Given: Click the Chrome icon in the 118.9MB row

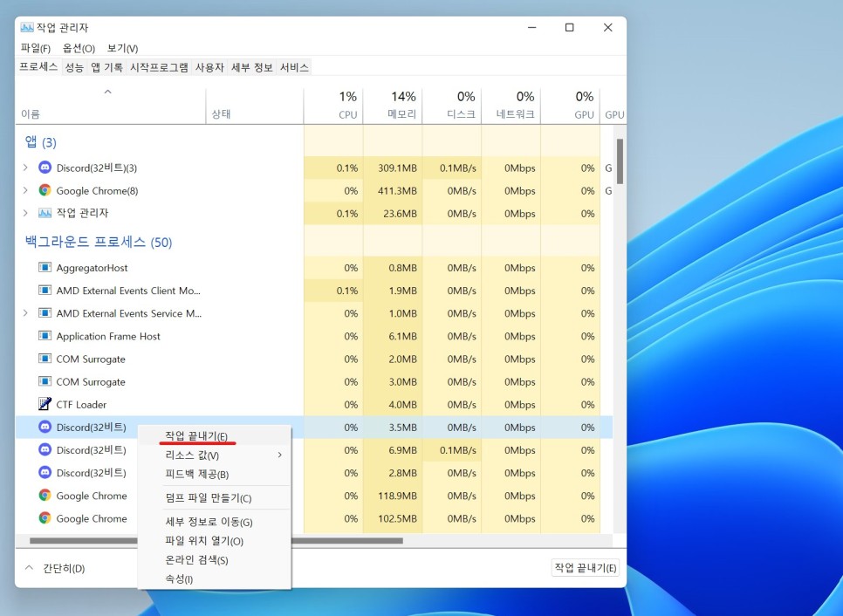Looking at the screenshot, I should point(45,495).
